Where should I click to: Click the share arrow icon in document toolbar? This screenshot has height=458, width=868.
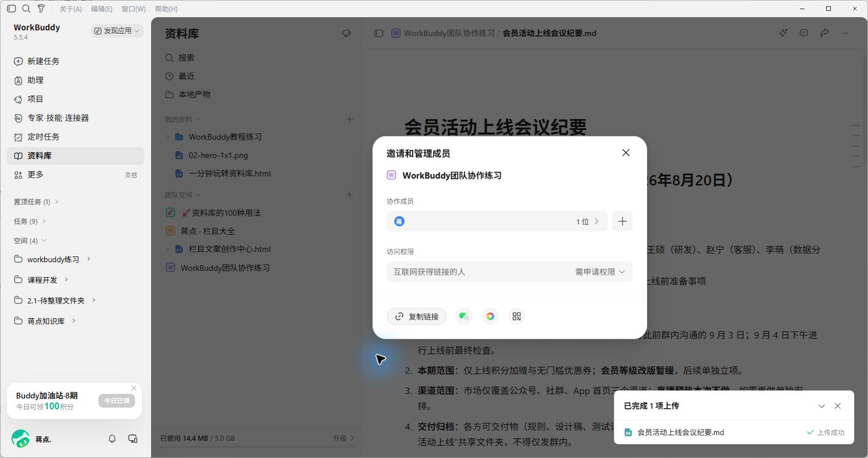click(x=825, y=33)
